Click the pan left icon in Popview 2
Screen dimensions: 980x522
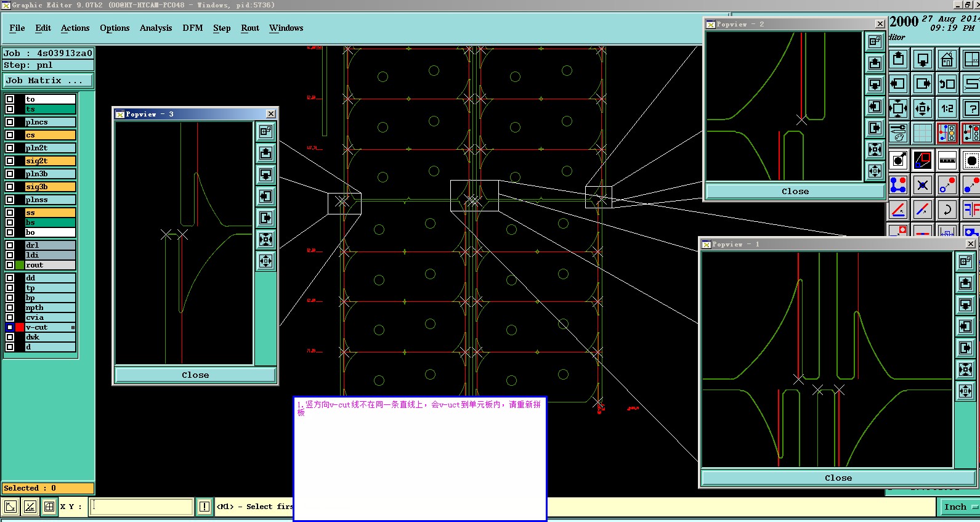pyautogui.click(x=875, y=106)
